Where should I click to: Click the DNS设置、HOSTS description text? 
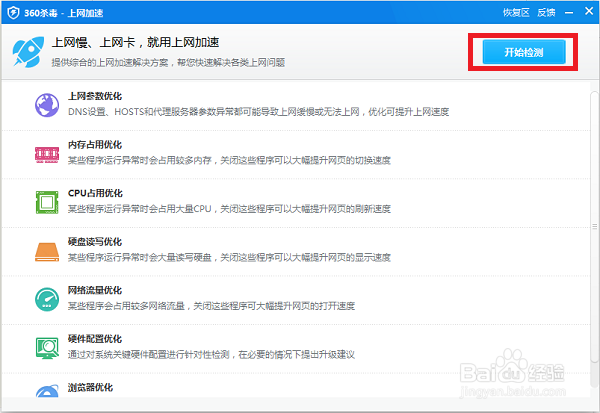tap(258, 112)
